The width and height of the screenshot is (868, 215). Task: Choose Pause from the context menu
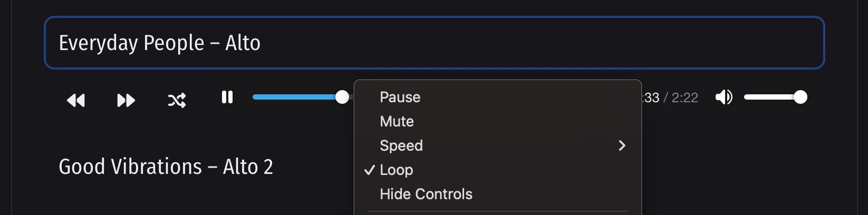click(x=400, y=97)
